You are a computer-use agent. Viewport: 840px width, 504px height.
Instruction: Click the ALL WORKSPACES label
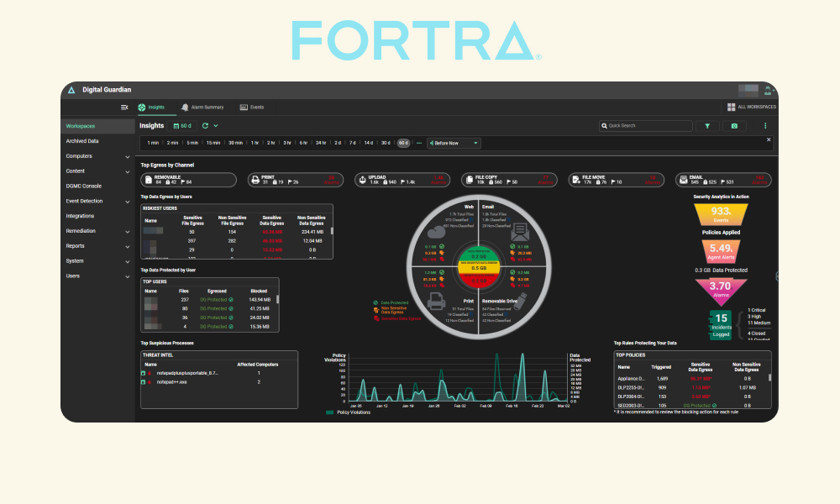[757, 108]
